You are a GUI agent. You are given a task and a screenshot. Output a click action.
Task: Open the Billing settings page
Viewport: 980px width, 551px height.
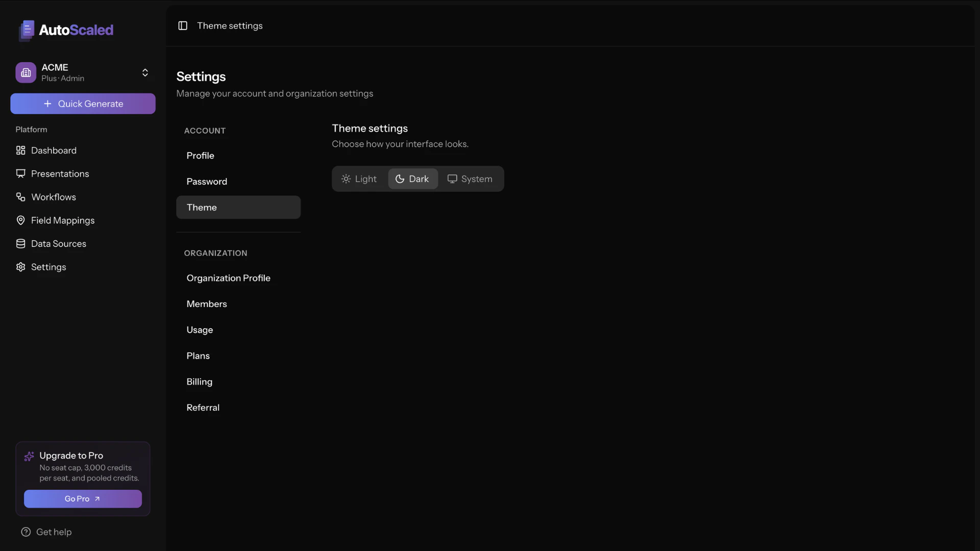tap(199, 382)
